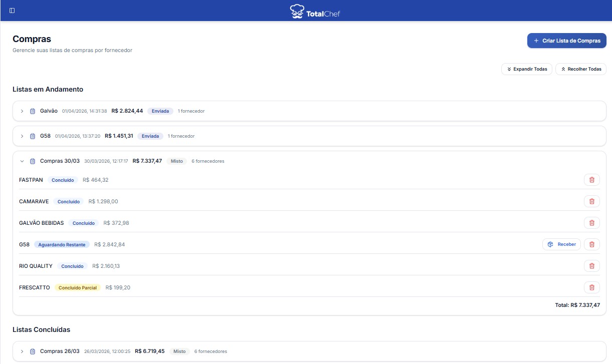Viewport: 612px width, 364px height.
Task: Delete the RIO QUALITY supplier entry
Action: (x=591, y=266)
